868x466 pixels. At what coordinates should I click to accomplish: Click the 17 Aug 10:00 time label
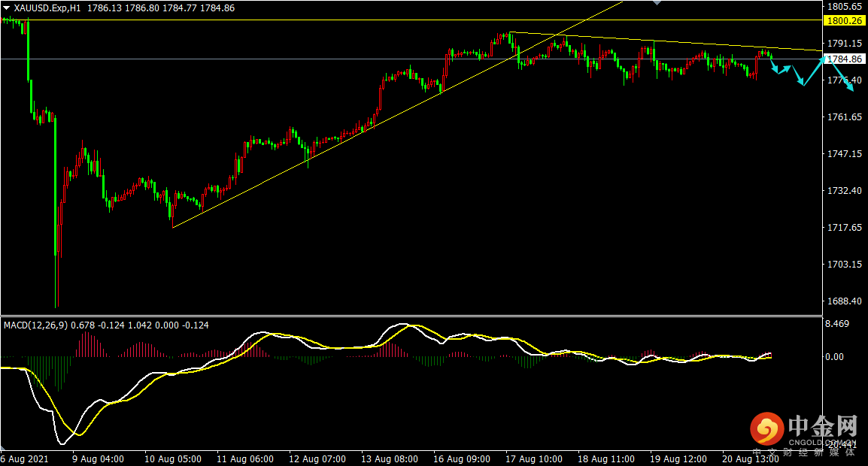534,459
